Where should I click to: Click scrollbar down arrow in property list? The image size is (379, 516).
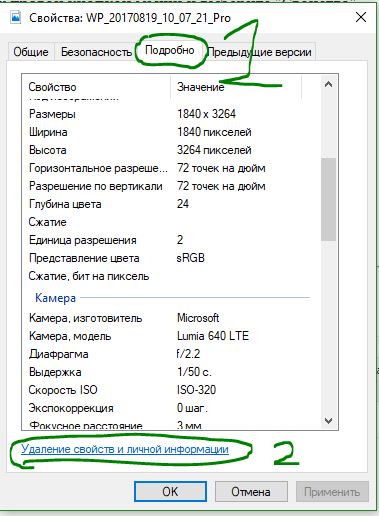[x=328, y=421]
